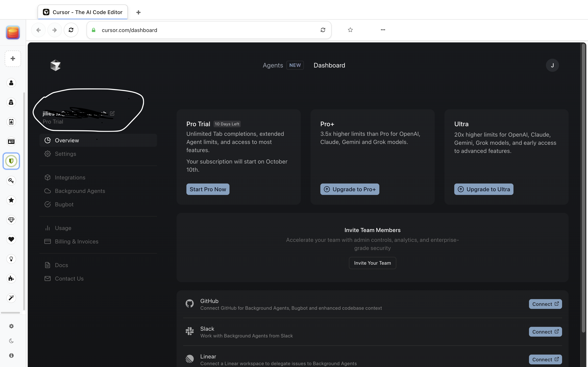Click Start Pro Now button
Screen dimensions: 588x367
pos(208,189)
